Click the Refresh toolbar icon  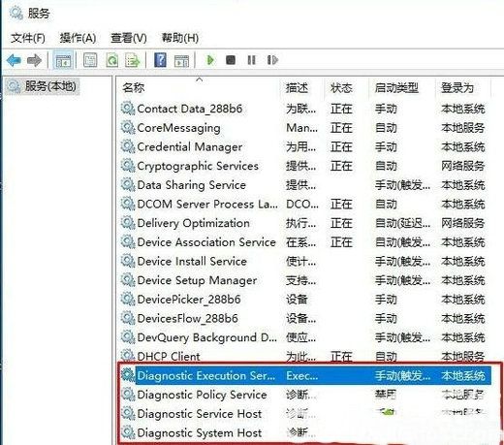pyautogui.click(x=112, y=60)
